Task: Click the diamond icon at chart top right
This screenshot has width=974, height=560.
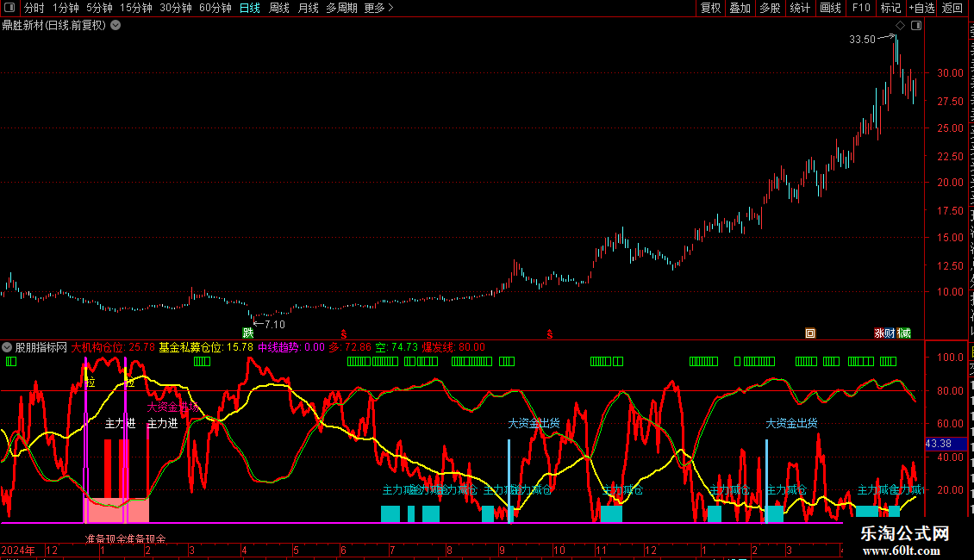Action: click(900, 26)
